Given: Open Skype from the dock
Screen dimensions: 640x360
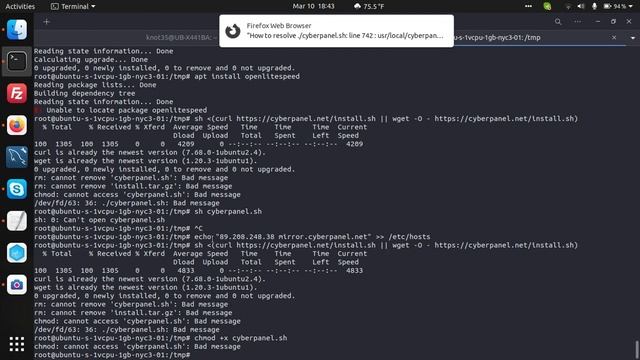Looking at the screenshot, I should pos(17,189).
